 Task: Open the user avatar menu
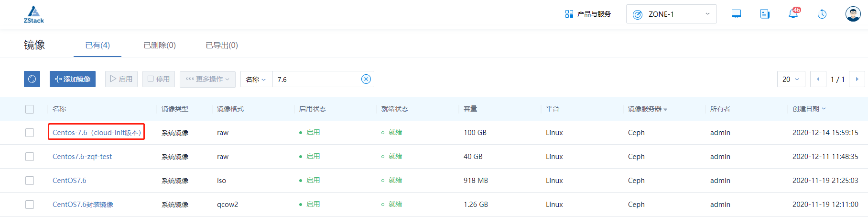[853, 14]
